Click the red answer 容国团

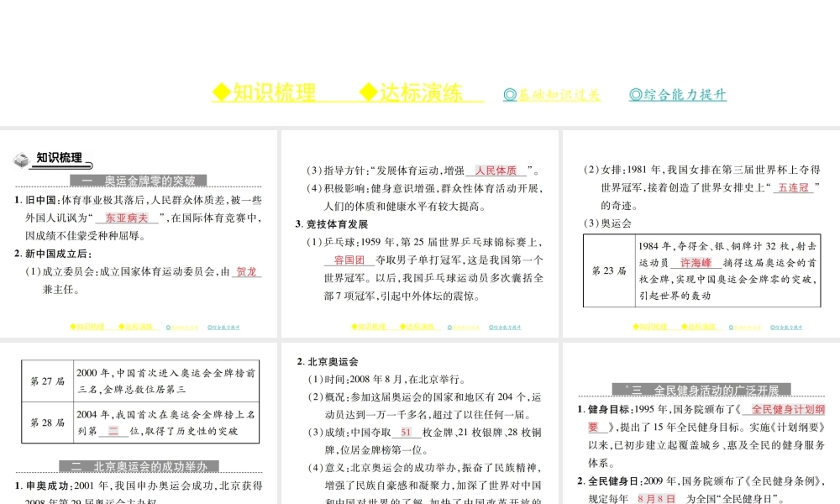click(x=349, y=260)
